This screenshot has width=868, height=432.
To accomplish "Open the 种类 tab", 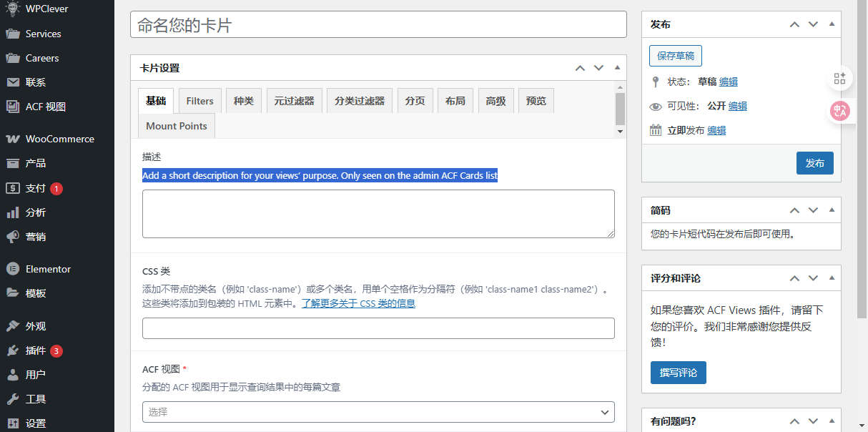I will coord(244,101).
